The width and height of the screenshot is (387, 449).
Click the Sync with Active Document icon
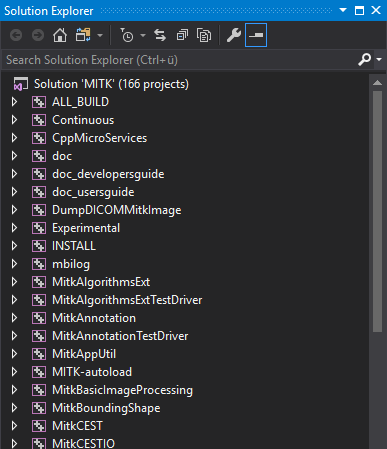click(160, 35)
